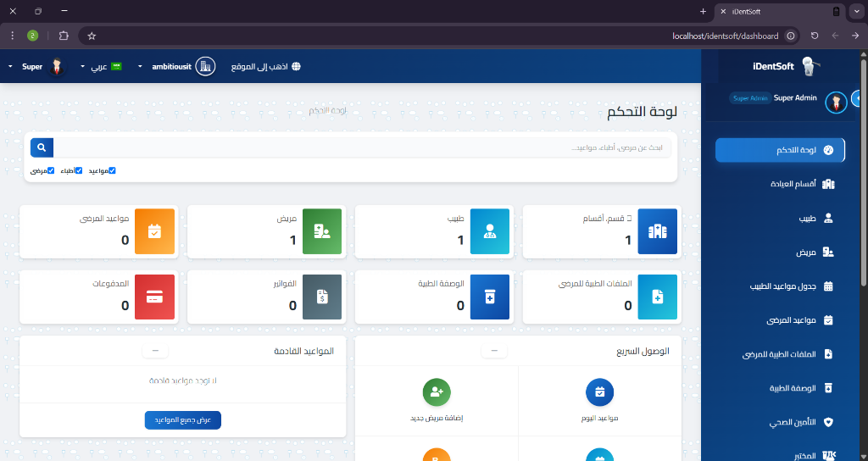The height and width of the screenshot is (461, 868).
Task: Open التأمين الصحي sidebar item
Action: (780, 422)
